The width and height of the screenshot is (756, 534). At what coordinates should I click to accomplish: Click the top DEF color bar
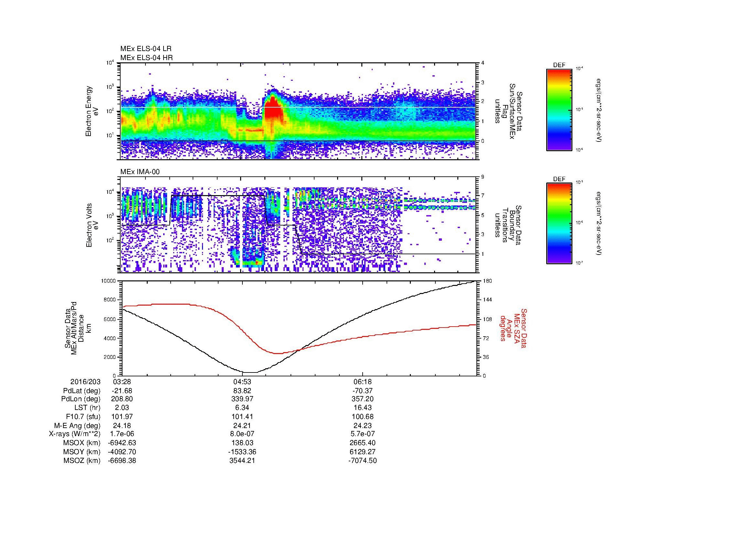coord(559,110)
